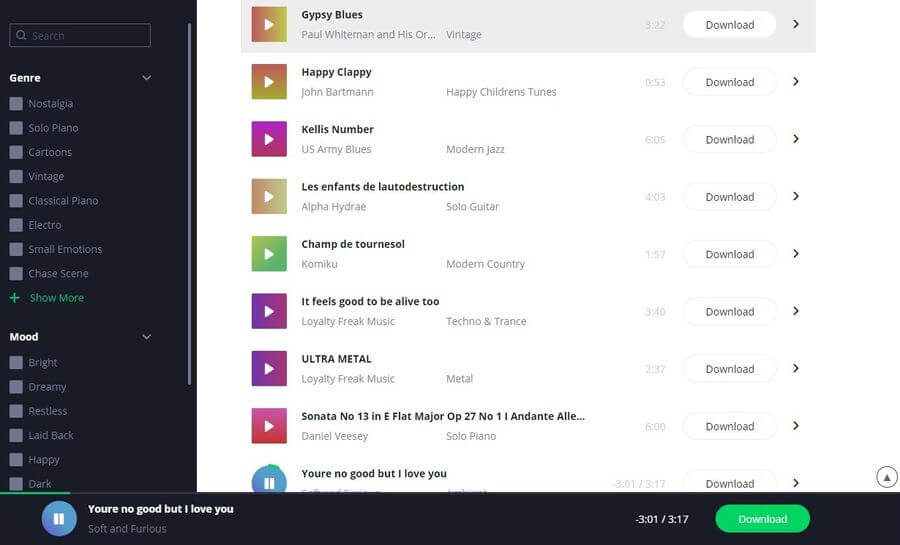The width and height of the screenshot is (900, 545).
Task: Open details arrow for Sonata No 13
Action: pyautogui.click(x=796, y=426)
